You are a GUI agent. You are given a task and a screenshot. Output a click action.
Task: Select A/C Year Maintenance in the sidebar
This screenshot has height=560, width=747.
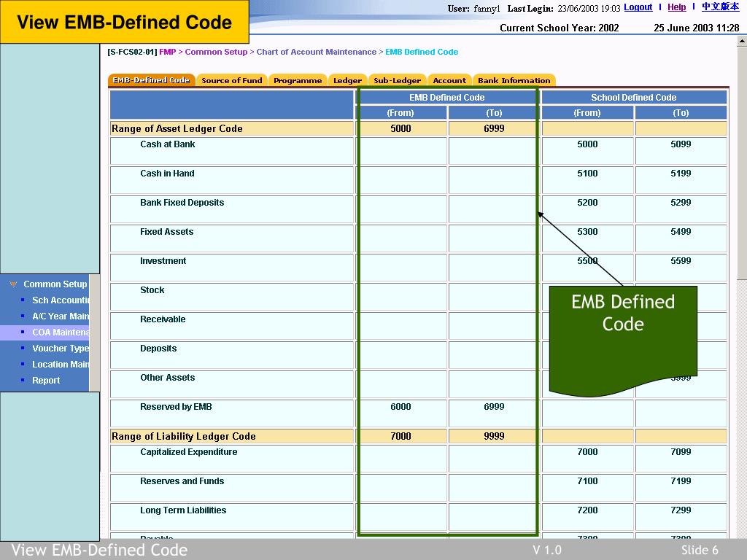tap(60, 316)
